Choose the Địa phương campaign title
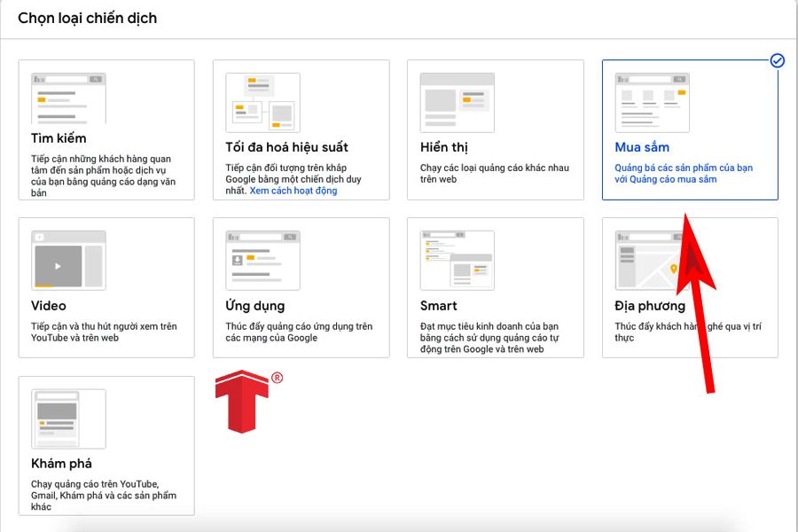Image resolution: width=798 pixels, height=532 pixels. pos(650,305)
